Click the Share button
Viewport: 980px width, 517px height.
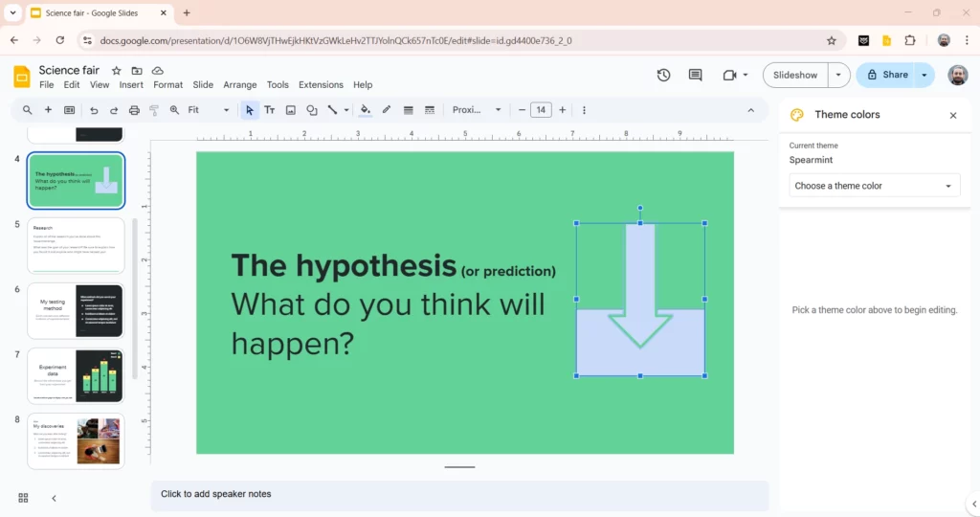click(886, 75)
